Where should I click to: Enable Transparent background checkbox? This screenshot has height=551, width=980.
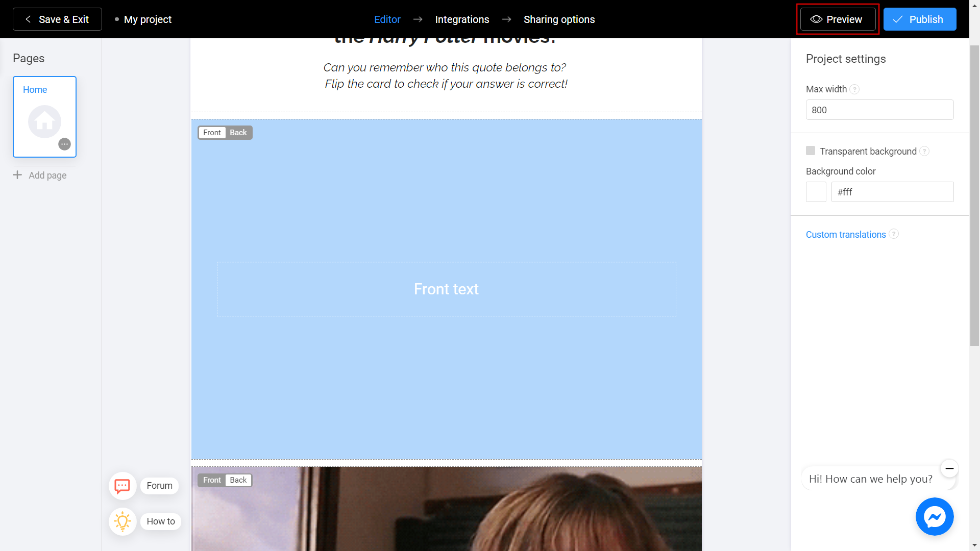pos(811,151)
